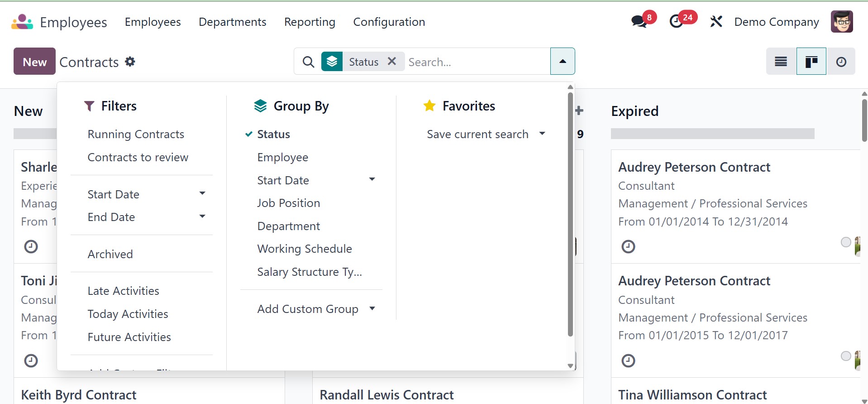Remove the Status facet from search
Image resolution: width=868 pixels, height=404 pixels.
[392, 61]
